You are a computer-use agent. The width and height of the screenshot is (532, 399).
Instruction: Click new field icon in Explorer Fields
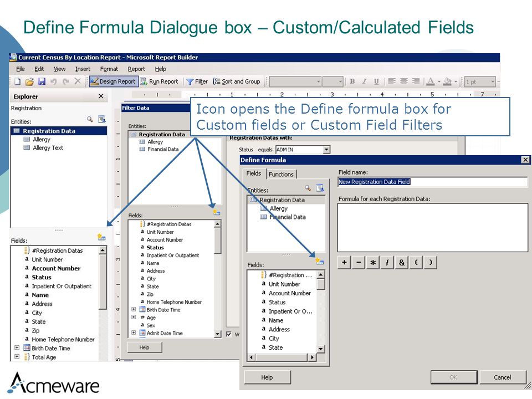101,237
